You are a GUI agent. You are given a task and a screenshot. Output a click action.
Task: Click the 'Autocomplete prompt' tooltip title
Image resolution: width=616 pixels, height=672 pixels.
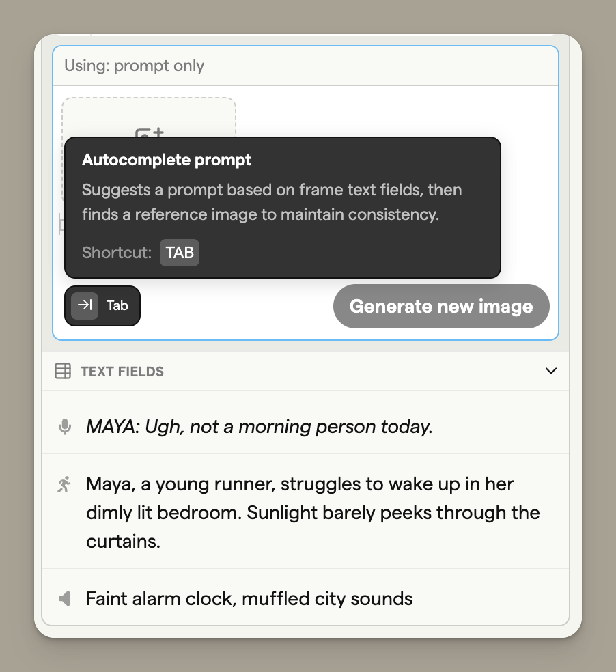(167, 160)
